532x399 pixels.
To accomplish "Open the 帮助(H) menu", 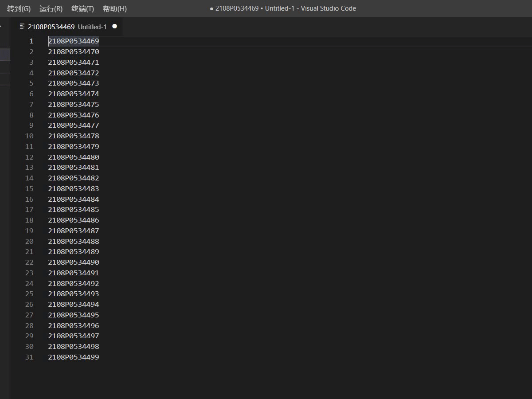I will 114,8.
